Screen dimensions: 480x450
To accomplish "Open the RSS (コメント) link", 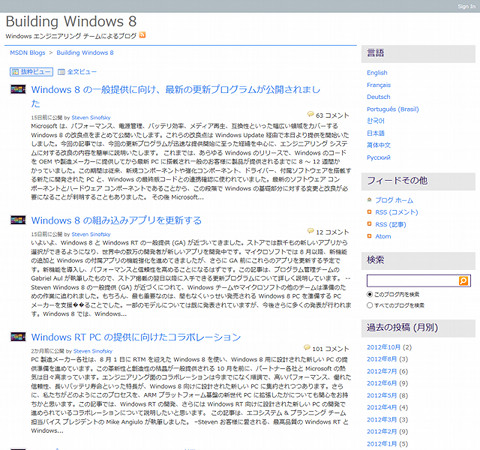I will click(x=397, y=212).
